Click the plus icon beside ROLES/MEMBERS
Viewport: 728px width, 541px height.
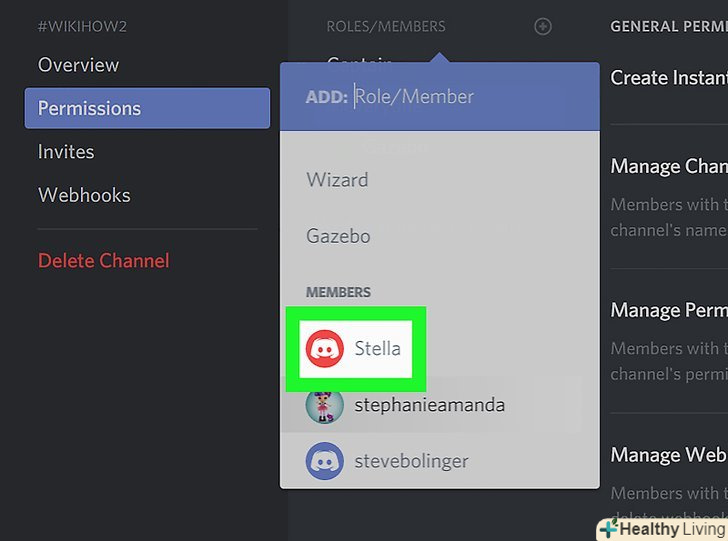(x=543, y=26)
